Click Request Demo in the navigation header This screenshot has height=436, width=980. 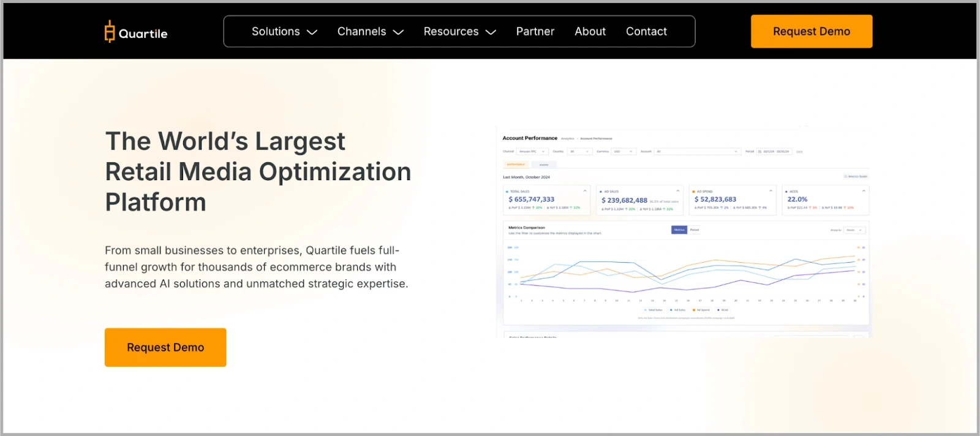(812, 31)
